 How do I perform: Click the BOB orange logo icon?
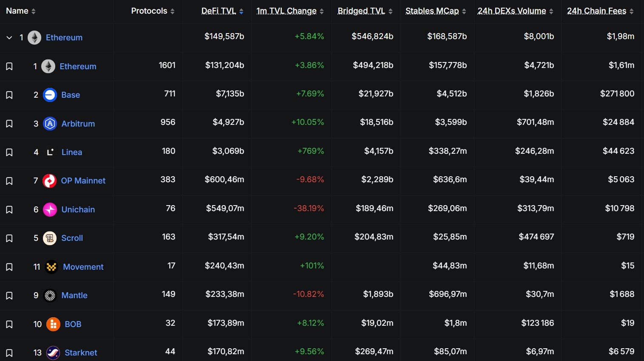(53, 324)
